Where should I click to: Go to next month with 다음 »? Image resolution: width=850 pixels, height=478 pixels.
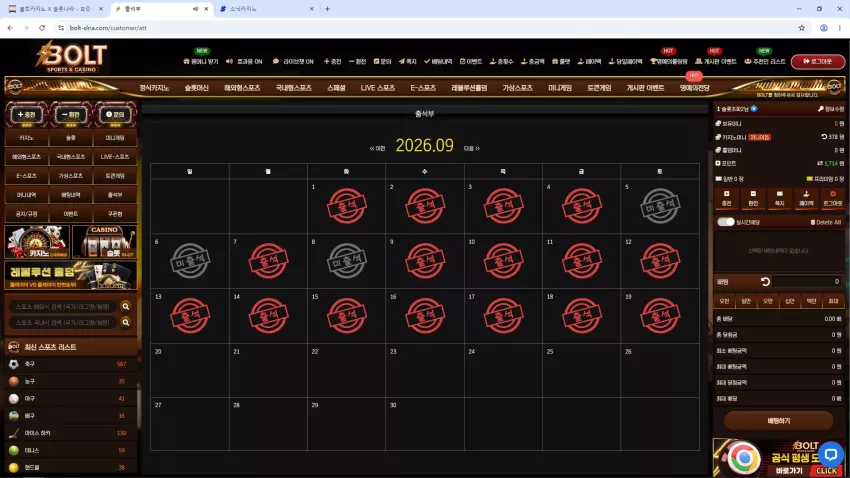tap(472, 148)
